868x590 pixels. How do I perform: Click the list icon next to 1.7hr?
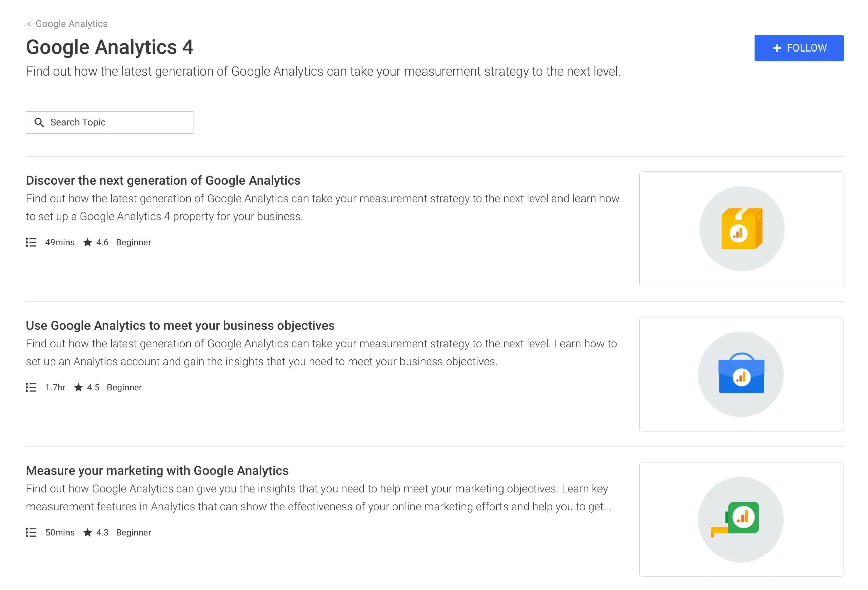pyautogui.click(x=32, y=388)
